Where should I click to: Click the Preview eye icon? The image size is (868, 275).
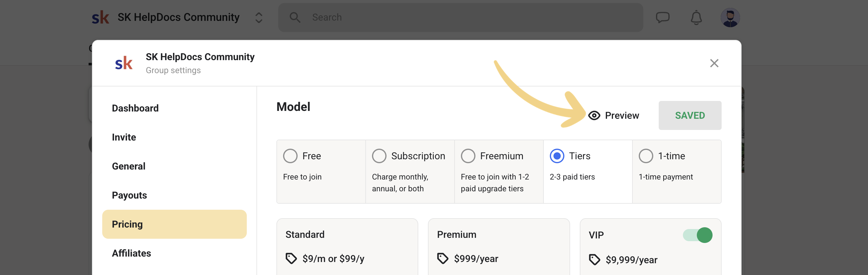click(x=594, y=115)
